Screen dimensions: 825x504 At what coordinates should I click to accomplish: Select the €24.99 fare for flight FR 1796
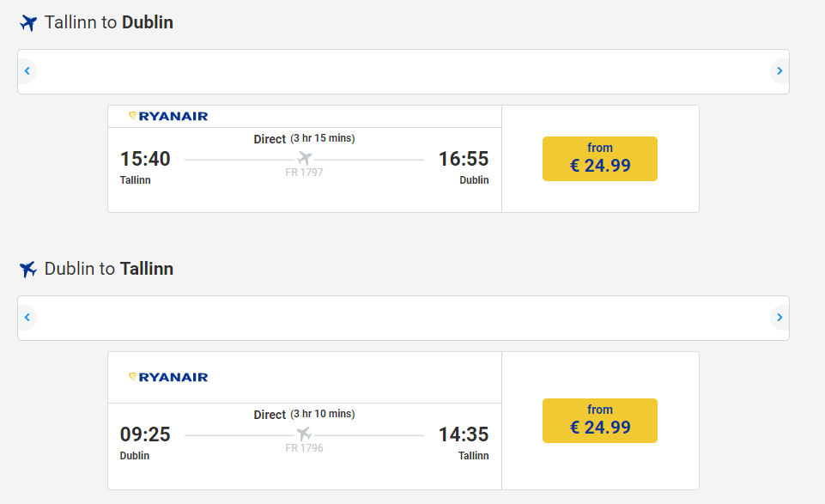tap(600, 421)
